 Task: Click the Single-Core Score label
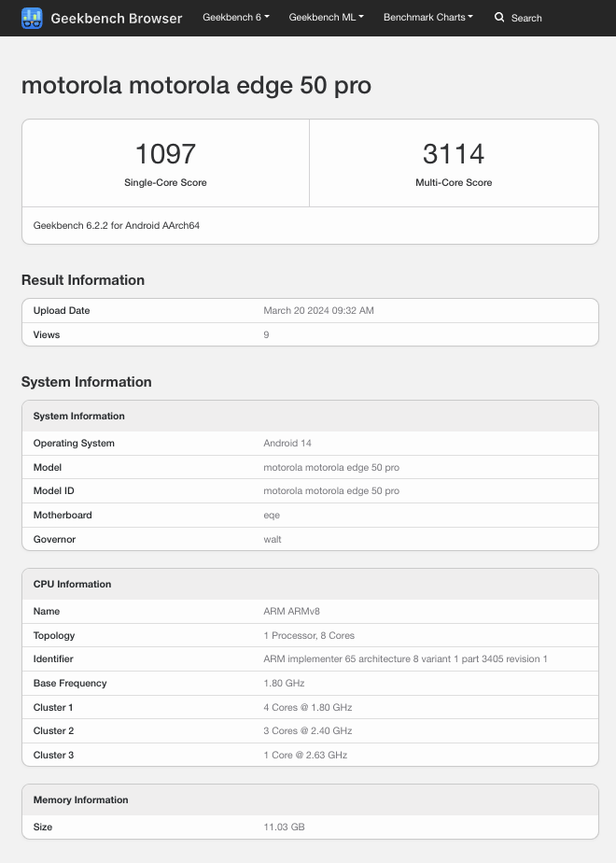(165, 183)
